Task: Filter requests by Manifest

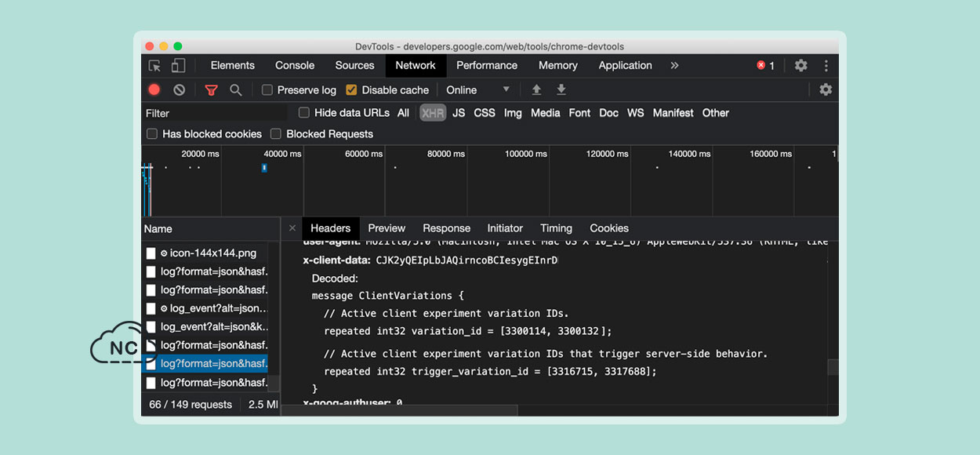Action: [673, 113]
